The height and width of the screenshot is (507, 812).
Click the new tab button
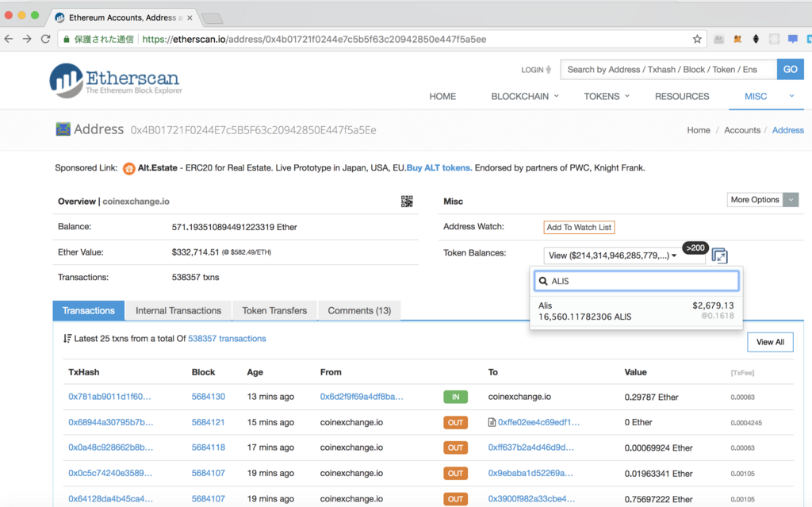213,19
